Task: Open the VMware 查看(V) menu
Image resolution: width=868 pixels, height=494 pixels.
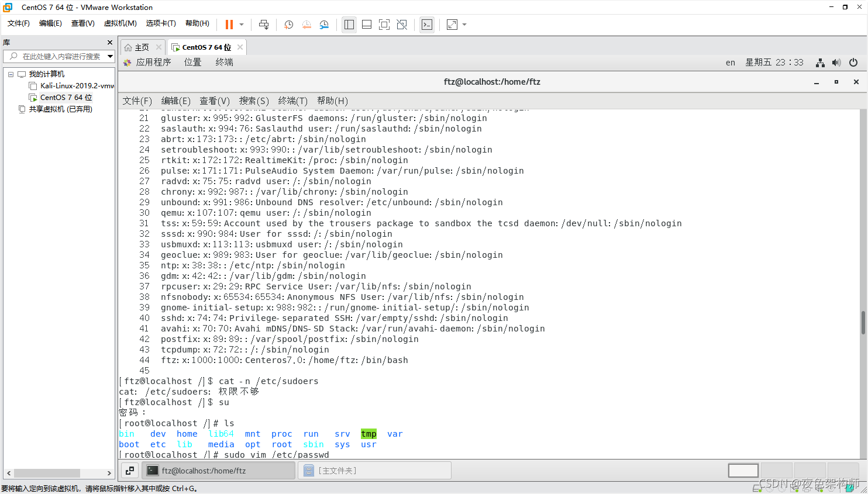Action: [x=83, y=23]
